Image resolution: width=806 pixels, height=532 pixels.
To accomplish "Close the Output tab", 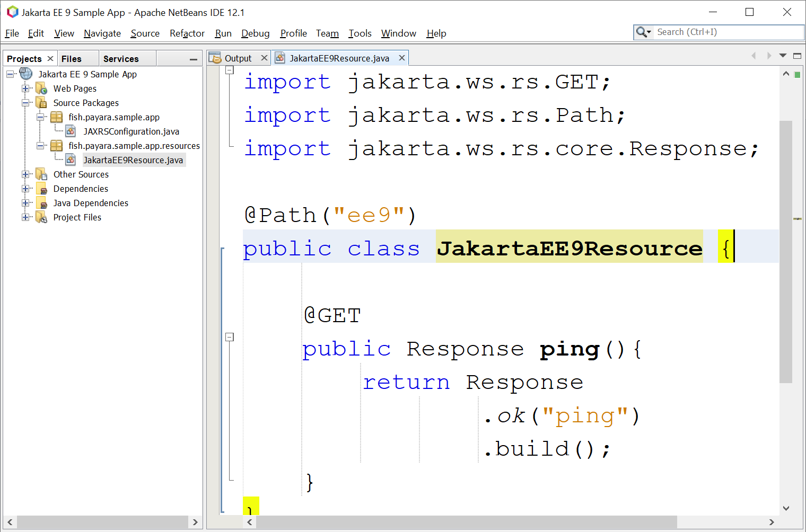I will coord(264,58).
